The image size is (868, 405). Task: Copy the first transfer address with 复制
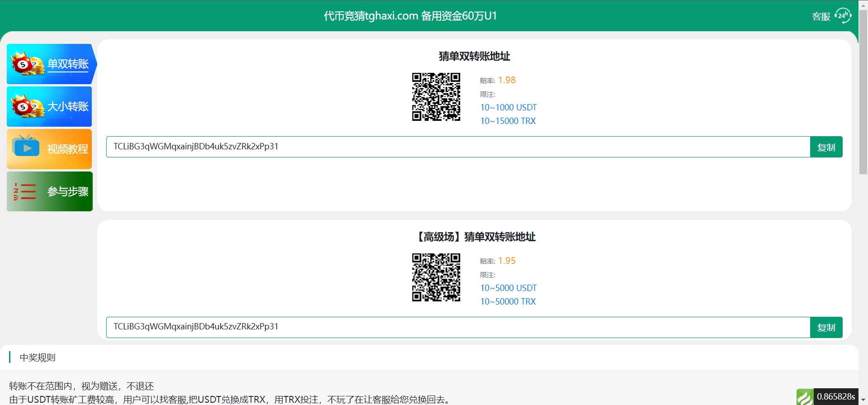(x=826, y=147)
